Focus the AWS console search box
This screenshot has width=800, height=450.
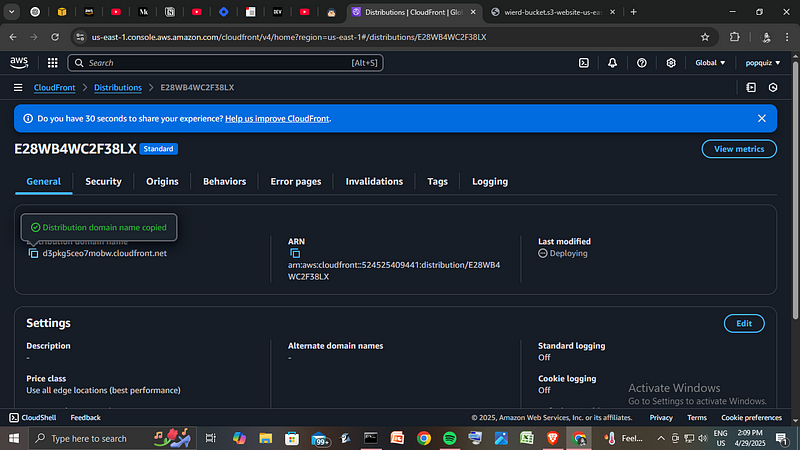pos(226,63)
